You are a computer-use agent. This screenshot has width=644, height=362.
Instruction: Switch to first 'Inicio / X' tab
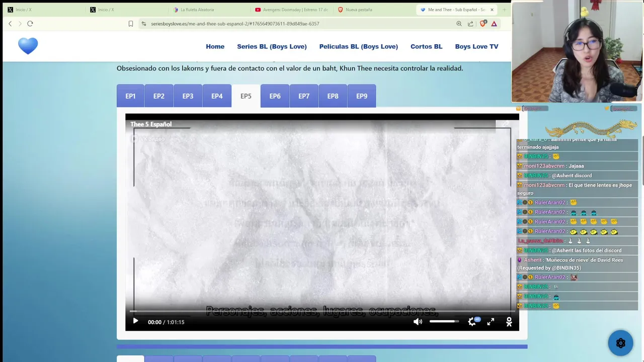[x=44, y=10]
